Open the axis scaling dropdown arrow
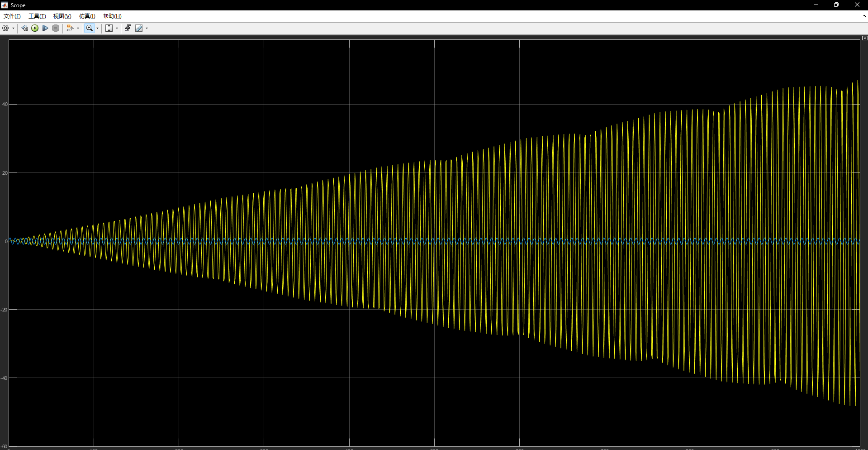 pos(117,29)
